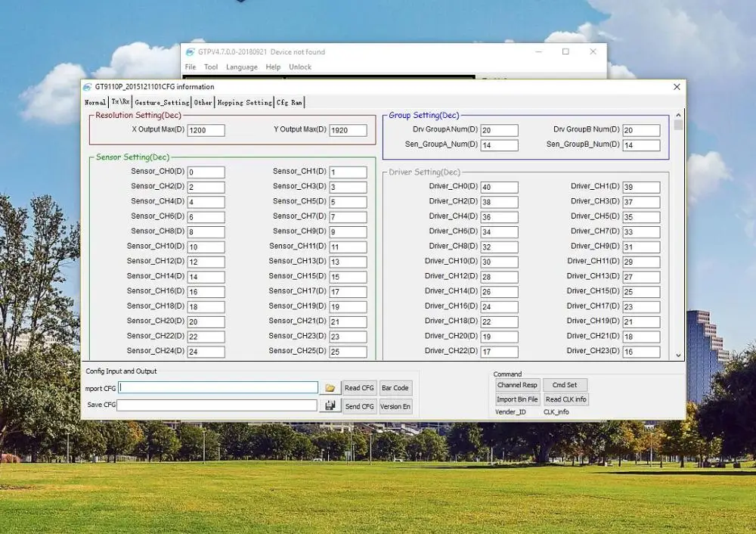Switch to the Normal tab
The height and width of the screenshot is (534, 756).
[x=95, y=102]
